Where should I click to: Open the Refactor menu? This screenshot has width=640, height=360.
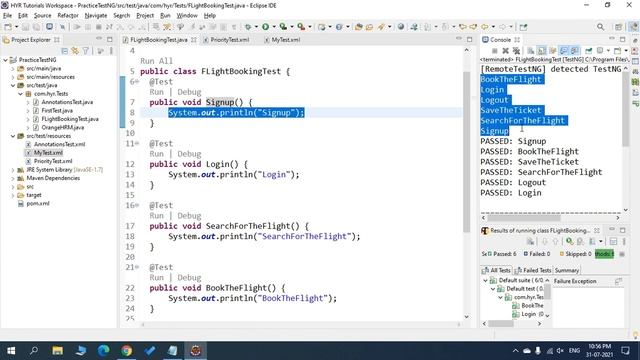(x=68, y=16)
